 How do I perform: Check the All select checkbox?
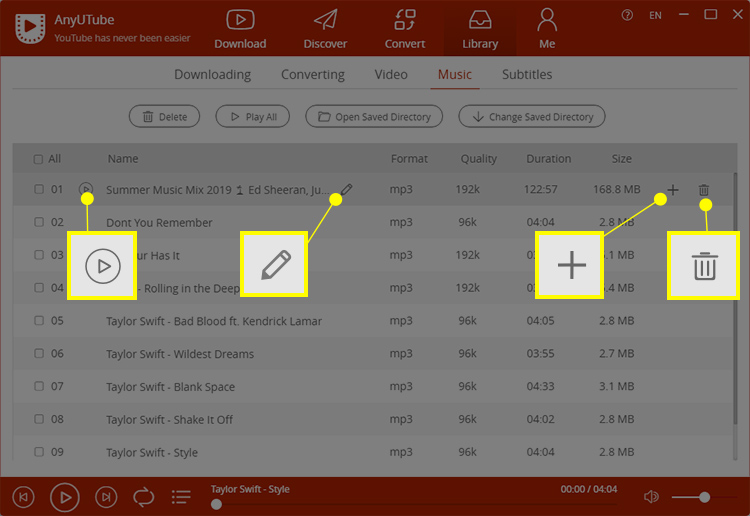38,159
